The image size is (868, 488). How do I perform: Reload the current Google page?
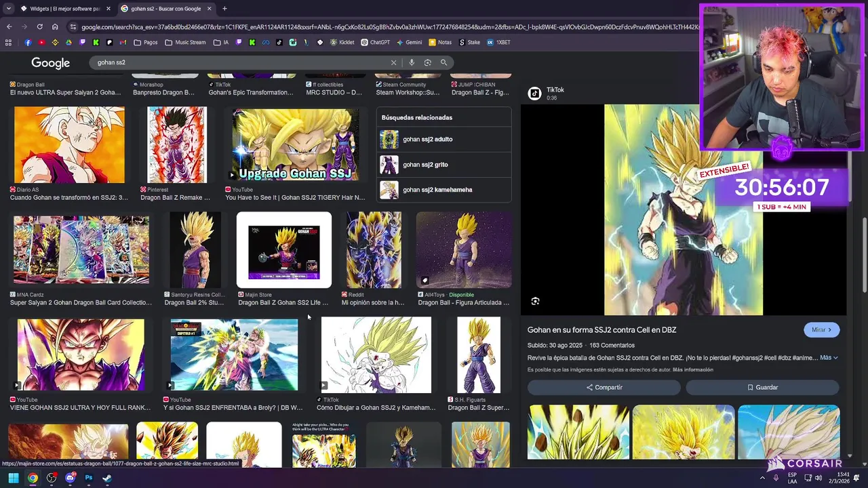tap(39, 26)
